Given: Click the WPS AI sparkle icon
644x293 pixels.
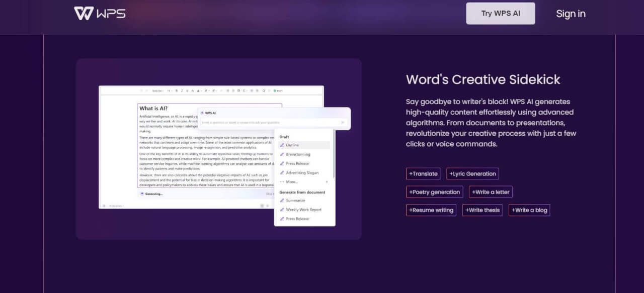Looking at the screenshot, I should tap(202, 113).
